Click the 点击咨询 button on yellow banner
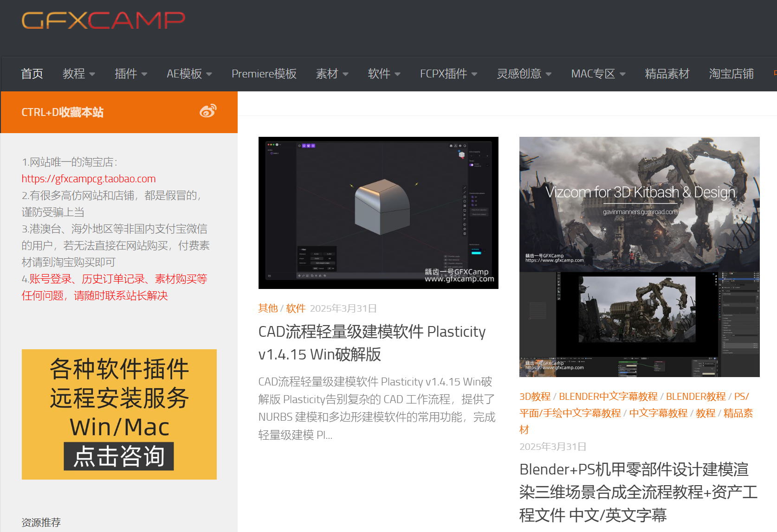The height and width of the screenshot is (532, 777). pos(119,456)
